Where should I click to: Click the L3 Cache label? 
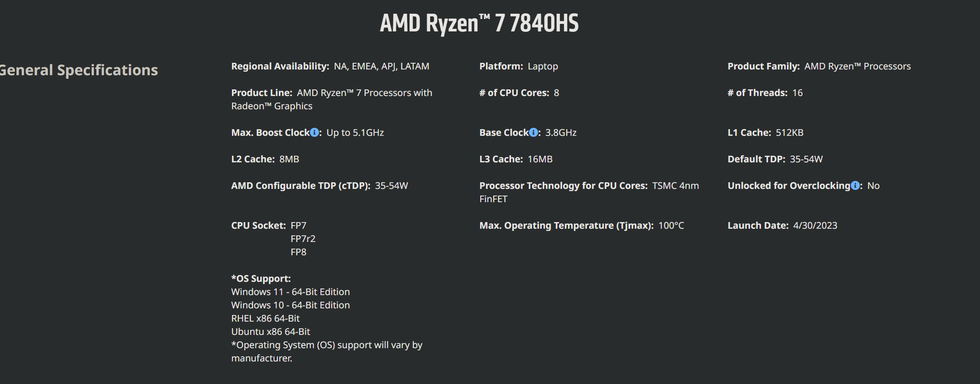pyautogui.click(x=501, y=159)
